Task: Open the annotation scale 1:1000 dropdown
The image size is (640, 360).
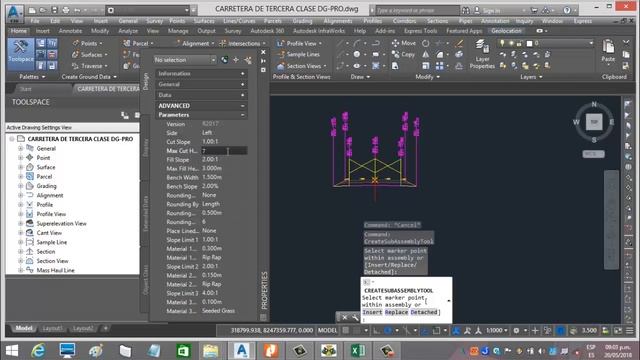Action: [497, 330]
